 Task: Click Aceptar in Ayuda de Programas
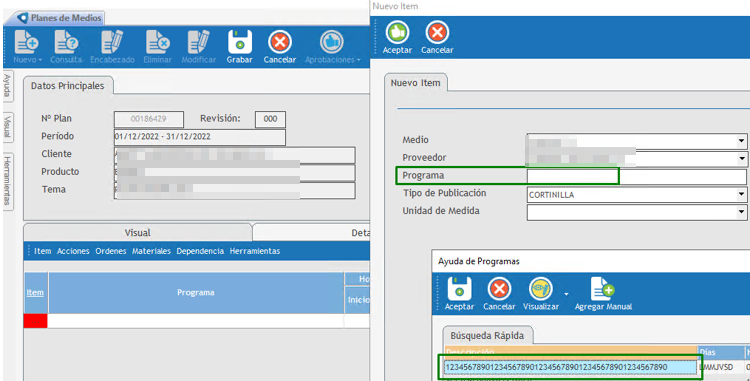coord(459,294)
